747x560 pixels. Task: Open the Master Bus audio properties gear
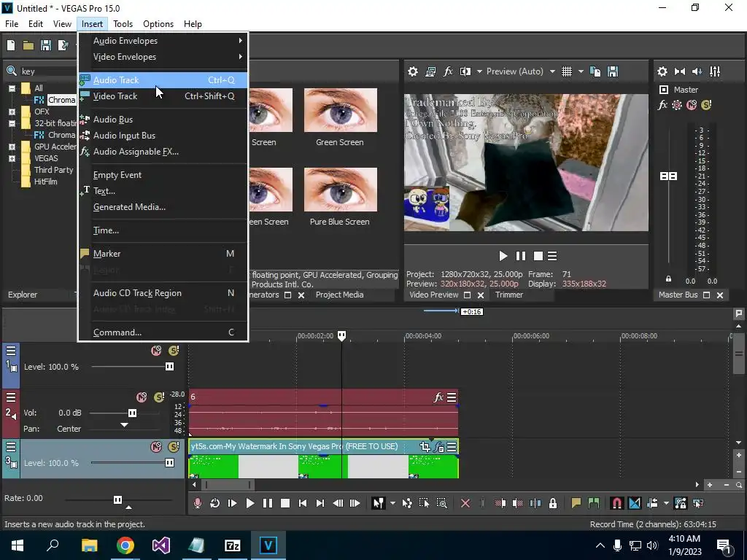pos(662,71)
